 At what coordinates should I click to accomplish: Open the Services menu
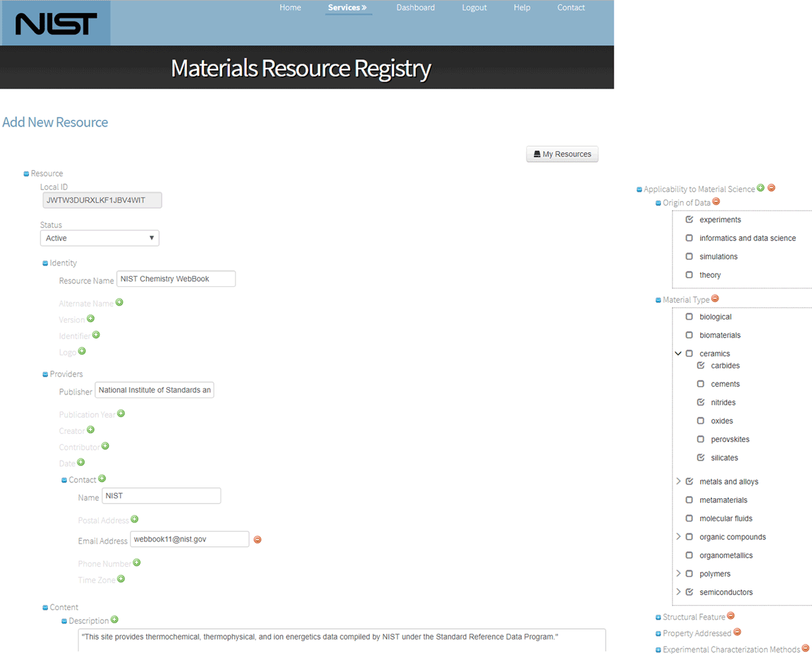click(x=347, y=7)
